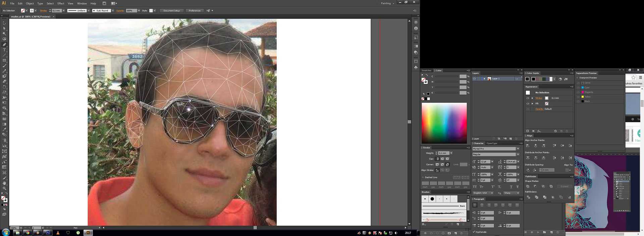Click the Cyan C slider track

click(x=447, y=77)
